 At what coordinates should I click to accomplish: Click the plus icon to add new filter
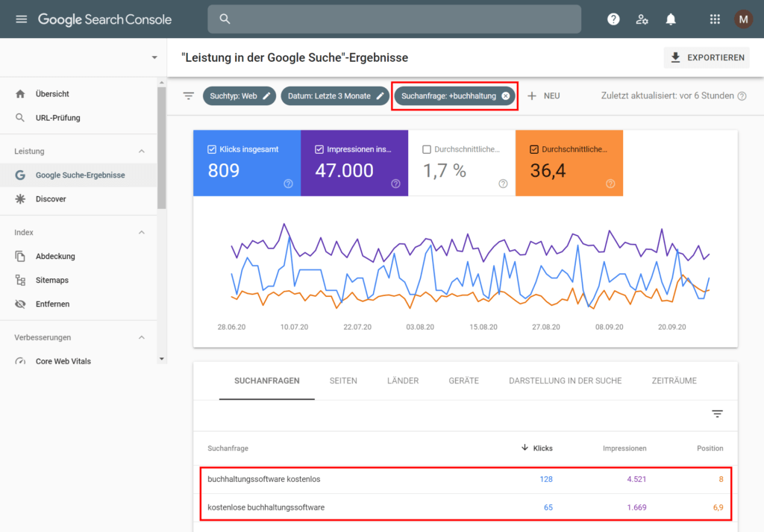[532, 96]
